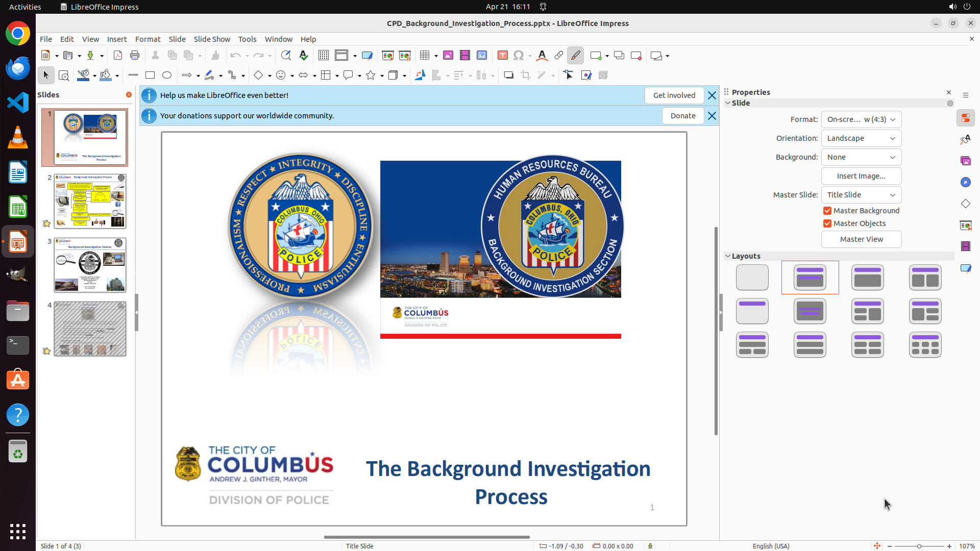Viewport: 980px width, 551px height.
Task: Select the Rectangle drawing tool
Action: click(150, 76)
